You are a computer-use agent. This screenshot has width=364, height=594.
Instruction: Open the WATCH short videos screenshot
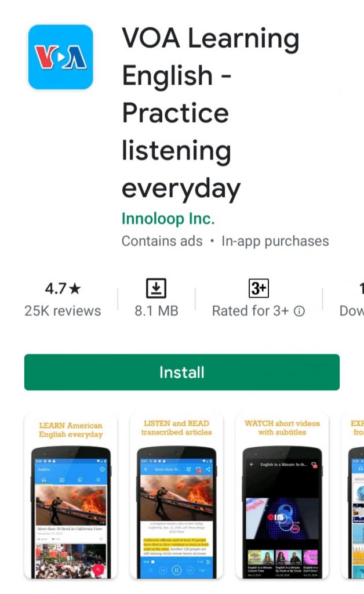tap(282, 497)
